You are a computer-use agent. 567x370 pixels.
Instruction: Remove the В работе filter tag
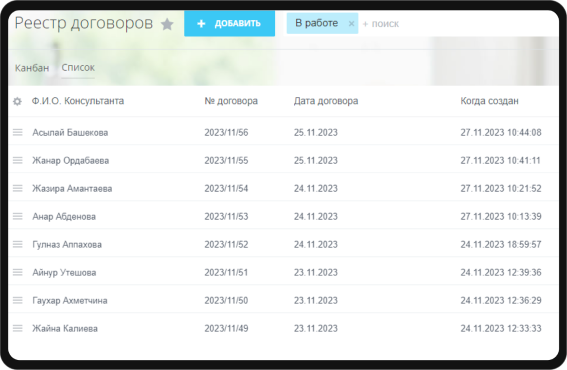click(351, 24)
